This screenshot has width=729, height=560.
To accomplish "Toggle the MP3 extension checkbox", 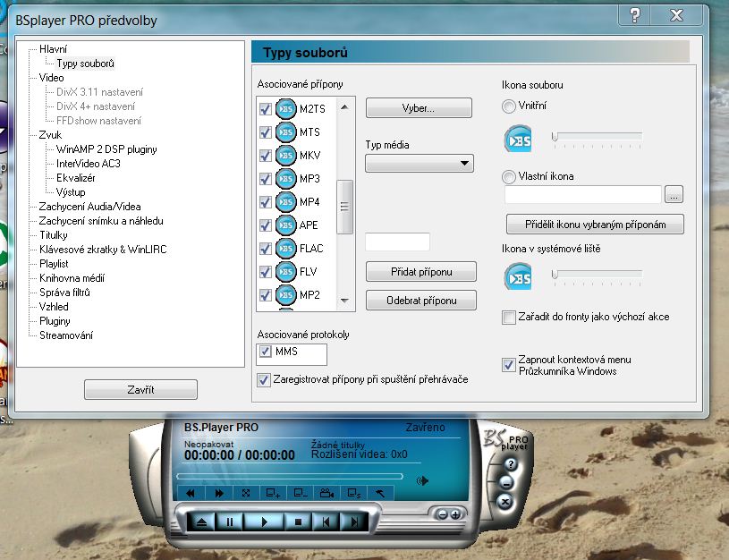I will click(x=265, y=179).
